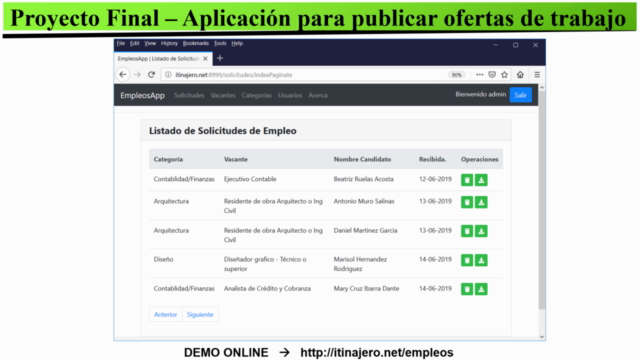Click 'Listado de Solicitudes de Empleo' heading
640x360 pixels.
click(x=222, y=131)
